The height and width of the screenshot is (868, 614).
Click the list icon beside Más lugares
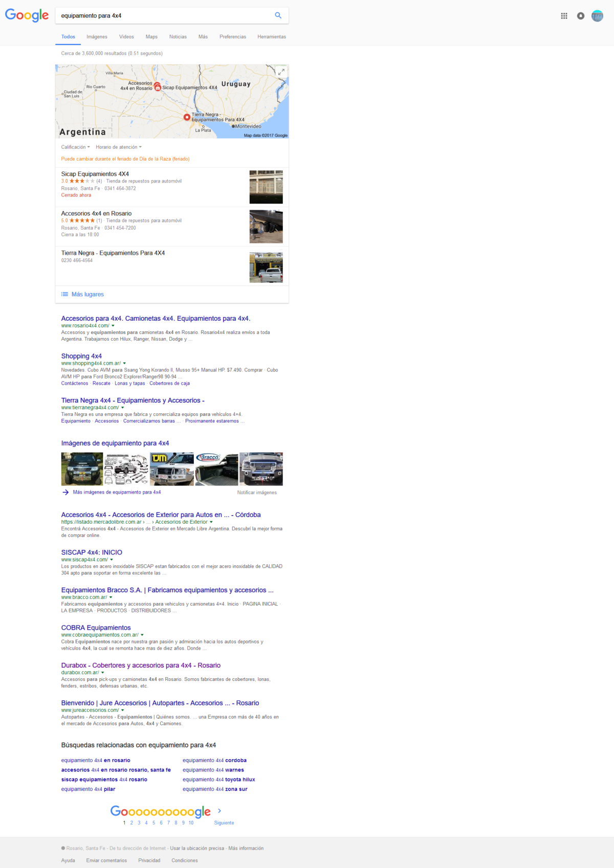pos(64,294)
